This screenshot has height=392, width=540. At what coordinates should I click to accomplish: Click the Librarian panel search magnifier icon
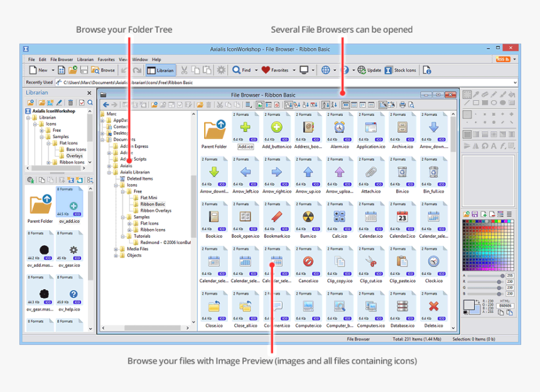90,102
